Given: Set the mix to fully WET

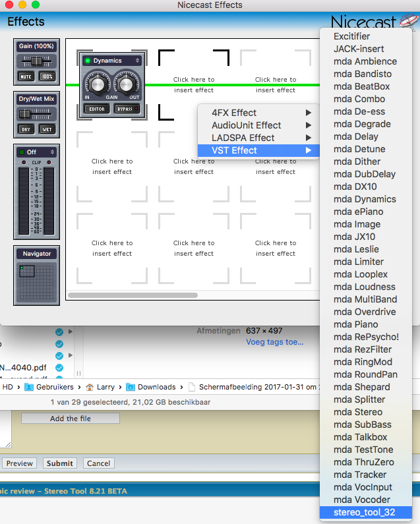Looking at the screenshot, I should pyautogui.click(x=47, y=129).
